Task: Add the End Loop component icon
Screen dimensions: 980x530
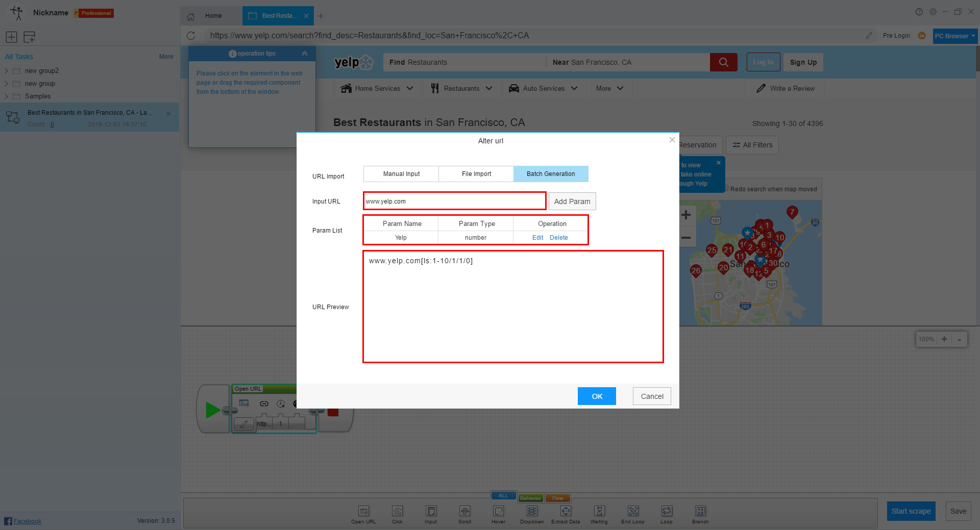Action: point(633,511)
